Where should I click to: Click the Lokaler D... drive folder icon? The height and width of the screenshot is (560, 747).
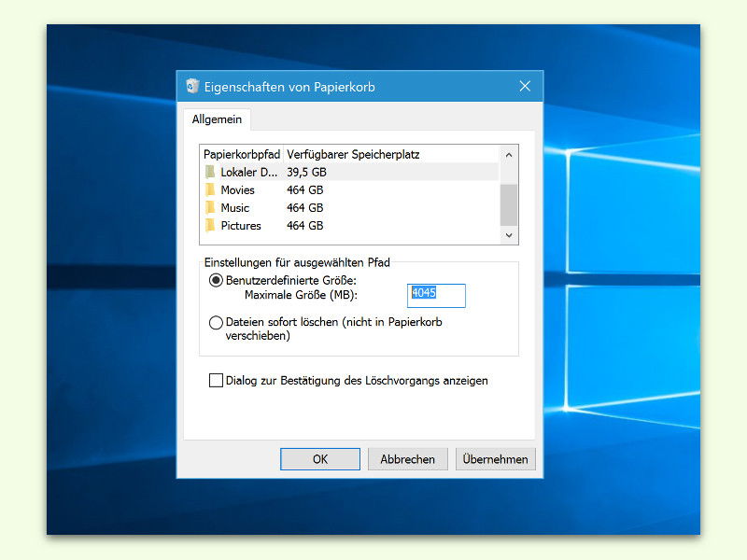(x=210, y=172)
